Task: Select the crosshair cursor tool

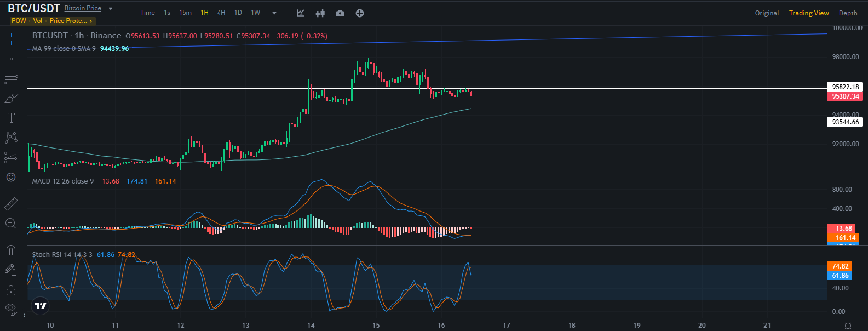Action: pos(11,39)
